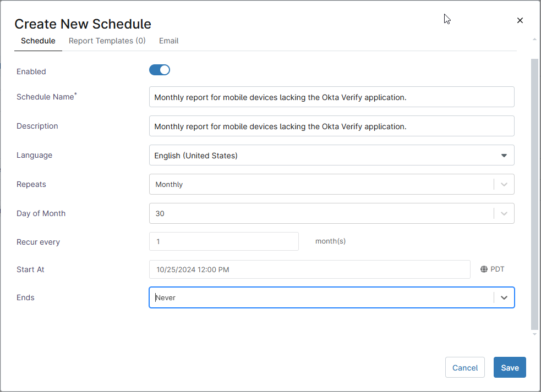The width and height of the screenshot is (541, 392).
Task: Save the new schedule
Action: (x=509, y=367)
